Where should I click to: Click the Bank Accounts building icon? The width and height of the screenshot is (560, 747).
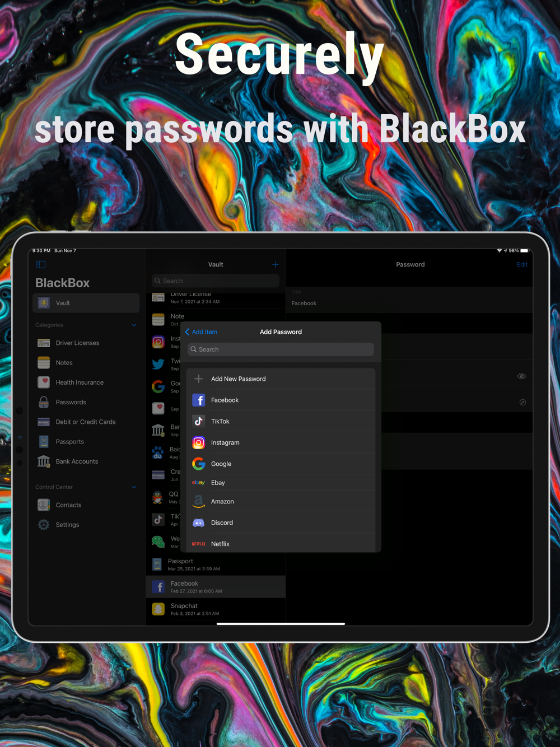(44, 461)
